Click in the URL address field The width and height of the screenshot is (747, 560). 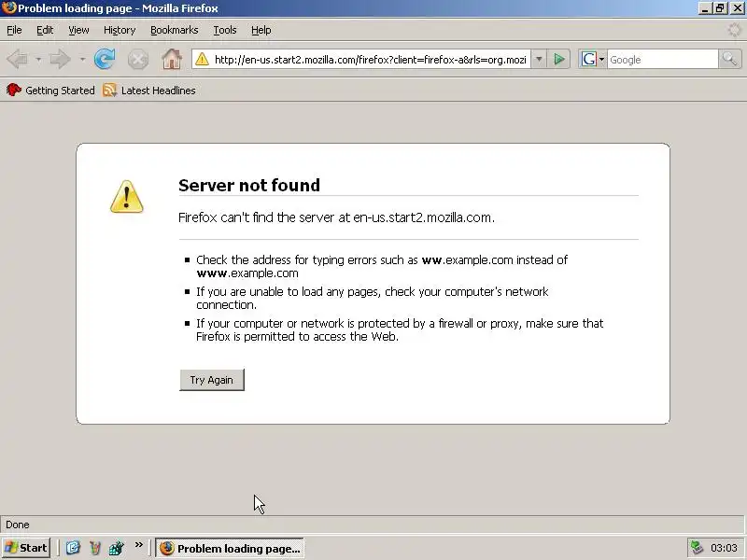click(370, 60)
